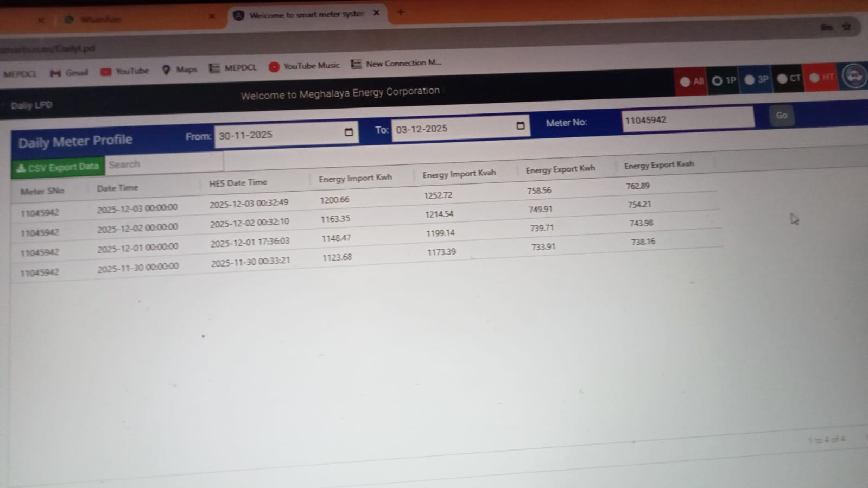Open the YouTube bookmark
Screen dimensions: 868x488
tap(124, 71)
